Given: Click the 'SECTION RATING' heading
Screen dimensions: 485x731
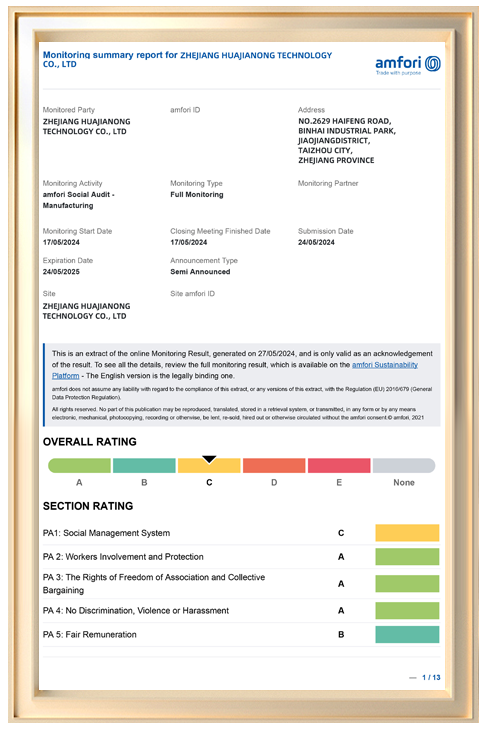Looking at the screenshot, I should pyautogui.click(x=88, y=506).
